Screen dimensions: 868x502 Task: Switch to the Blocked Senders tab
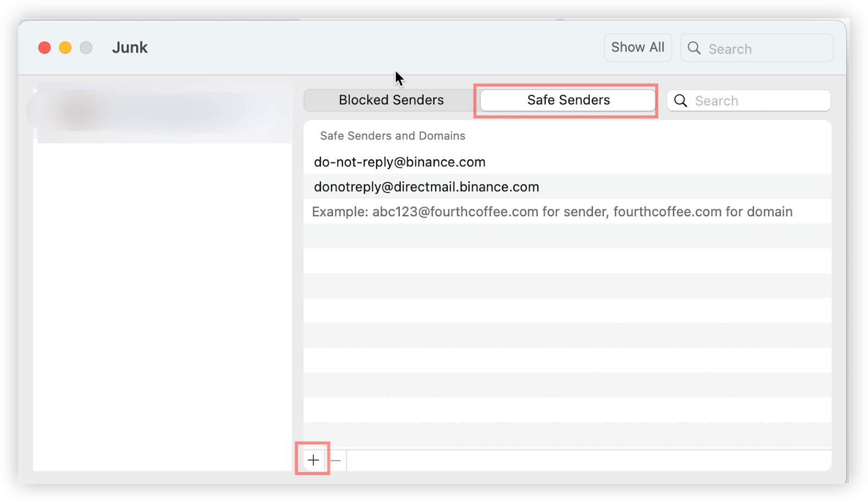[x=391, y=100]
